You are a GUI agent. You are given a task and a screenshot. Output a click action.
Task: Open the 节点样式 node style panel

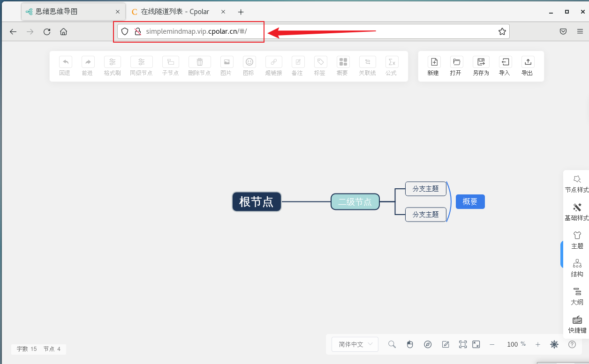click(577, 183)
